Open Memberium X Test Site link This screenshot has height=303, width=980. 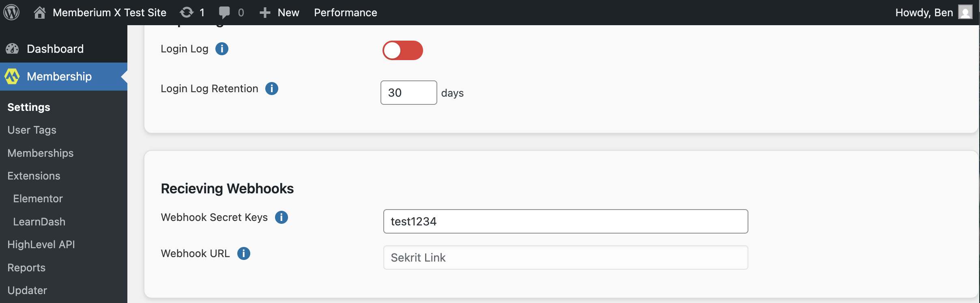point(110,13)
